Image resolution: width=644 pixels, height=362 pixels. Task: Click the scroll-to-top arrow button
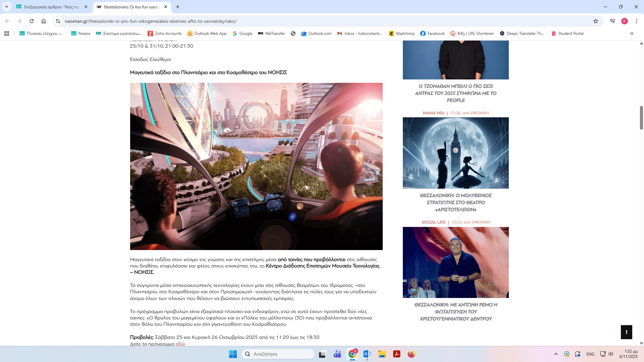click(626, 332)
